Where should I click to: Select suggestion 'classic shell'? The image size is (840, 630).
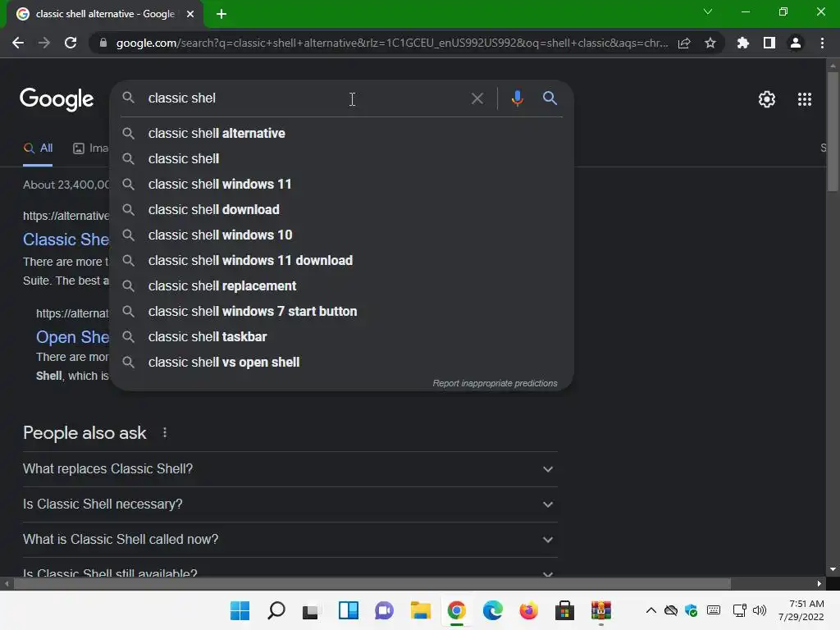[342, 158]
